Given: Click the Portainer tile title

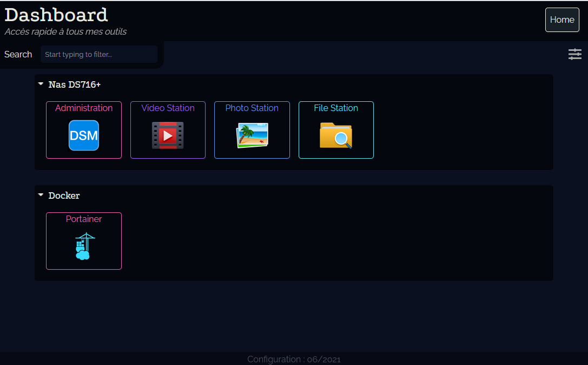Looking at the screenshot, I should coord(84,219).
